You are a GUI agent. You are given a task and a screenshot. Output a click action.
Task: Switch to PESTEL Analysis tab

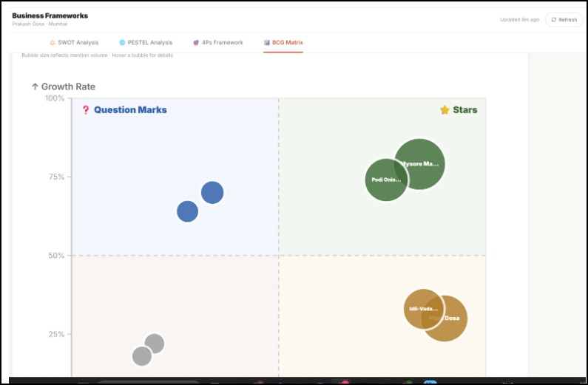pyautogui.click(x=146, y=43)
